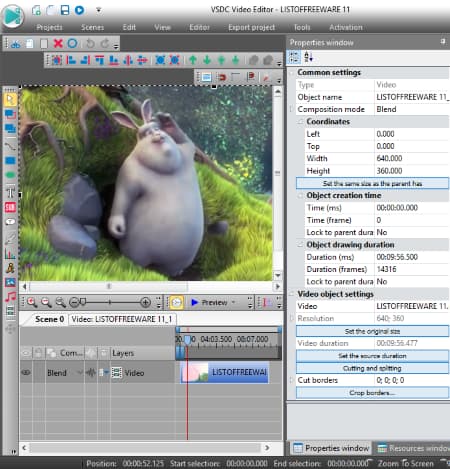Open the Blend mode dropdown on Video layer

[x=80, y=372]
